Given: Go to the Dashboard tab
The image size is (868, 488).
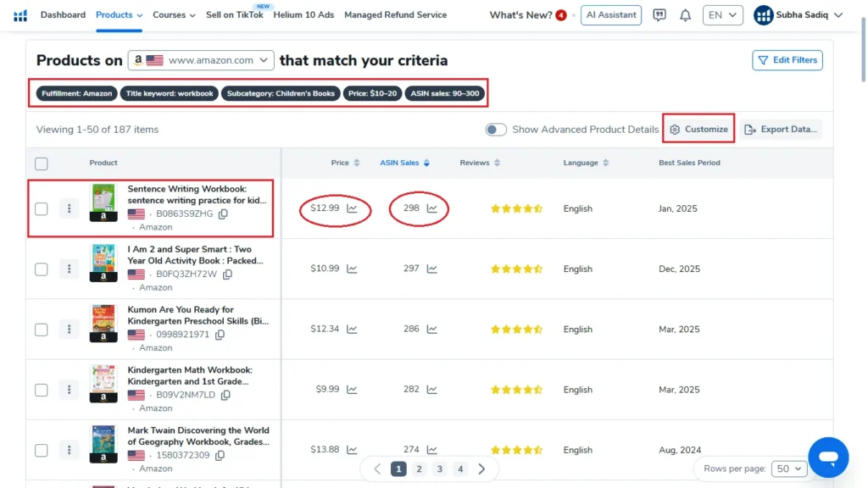Looking at the screenshot, I should [x=63, y=14].
